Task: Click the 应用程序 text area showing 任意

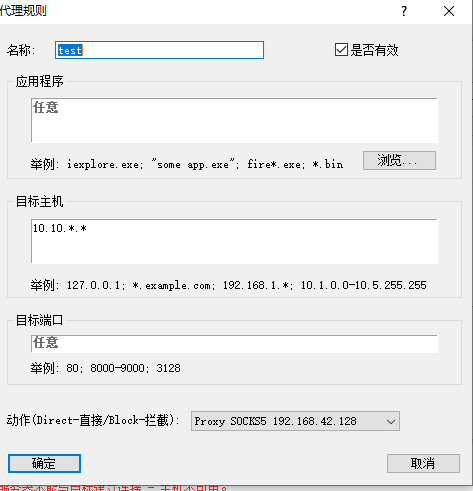Action: [234, 120]
